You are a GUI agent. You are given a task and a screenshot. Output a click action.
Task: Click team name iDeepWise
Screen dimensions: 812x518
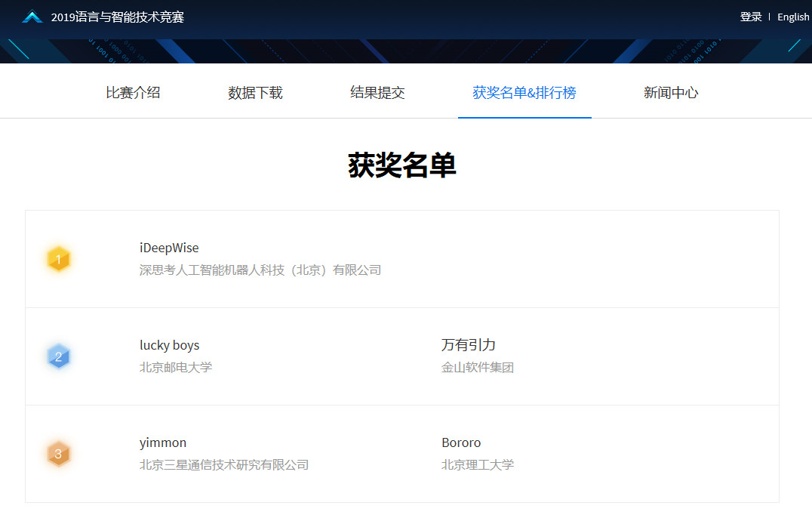[x=169, y=248]
